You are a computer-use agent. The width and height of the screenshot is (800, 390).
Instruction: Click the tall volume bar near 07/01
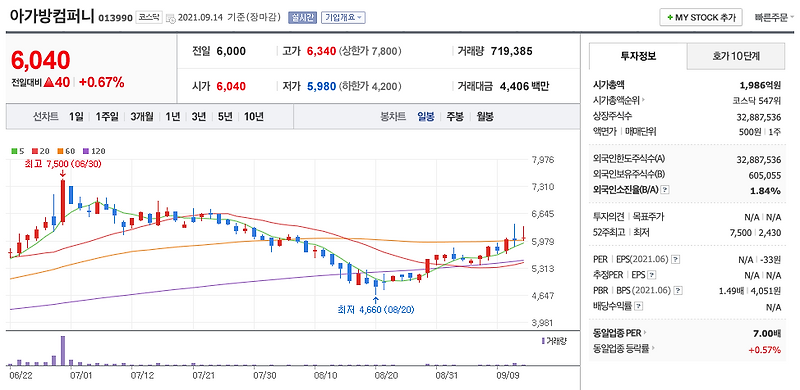[x=63, y=351]
